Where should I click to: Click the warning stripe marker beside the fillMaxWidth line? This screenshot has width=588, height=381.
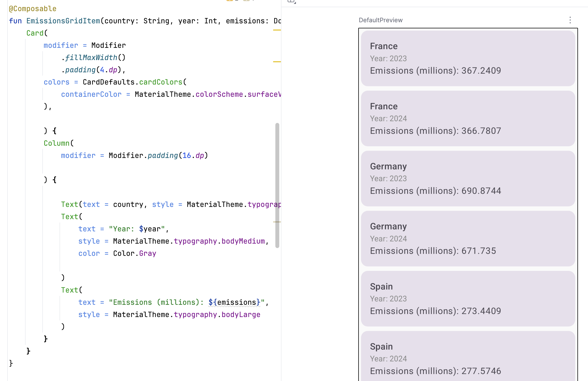[x=277, y=61]
